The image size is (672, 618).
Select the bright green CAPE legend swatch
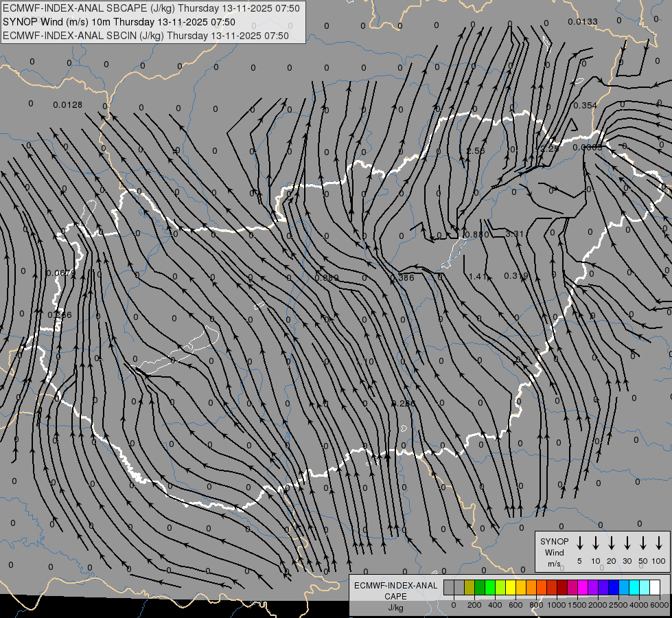pyautogui.click(x=490, y=587)
